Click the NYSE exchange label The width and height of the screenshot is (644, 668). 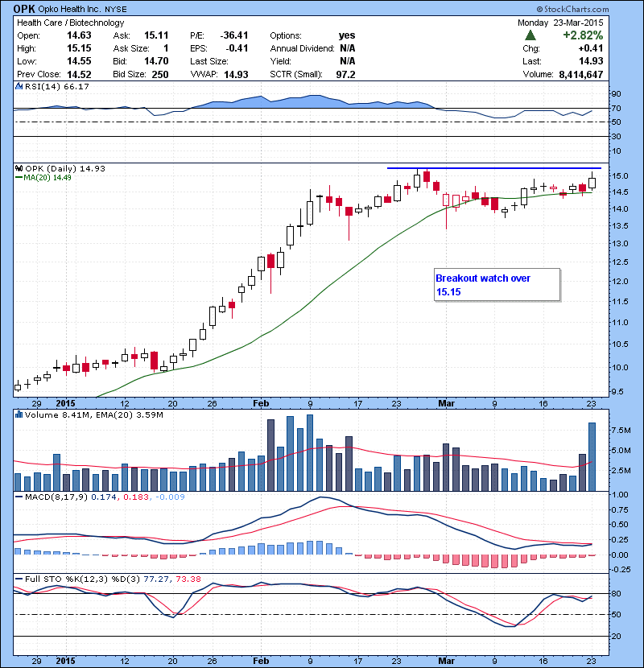[x=116, y=10]
